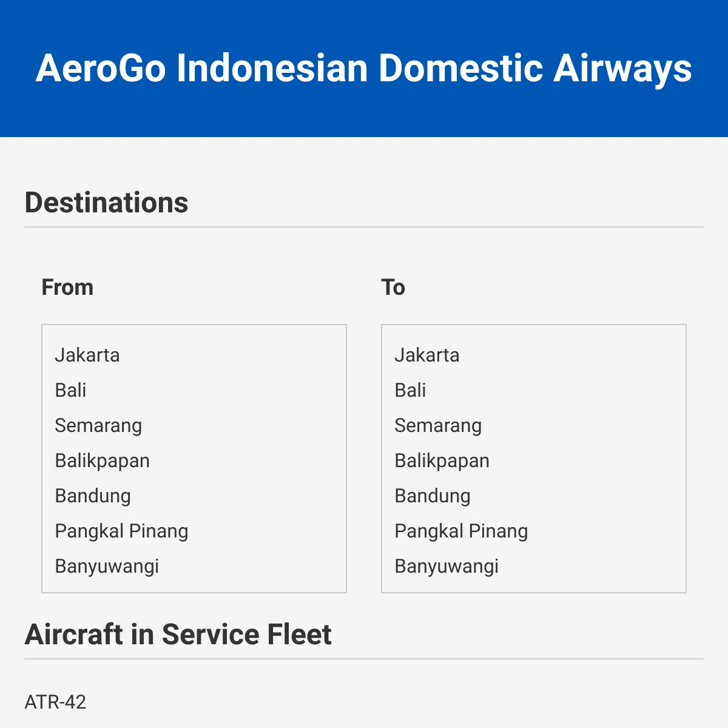The width and height of the screenshot is (728, 728).
Task: Click the To column label
Action: tap(393, 288)
